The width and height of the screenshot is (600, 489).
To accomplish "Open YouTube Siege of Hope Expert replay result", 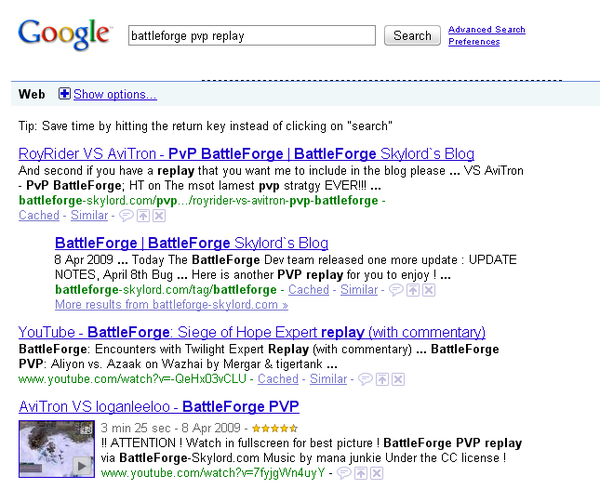I will (252, 332).
